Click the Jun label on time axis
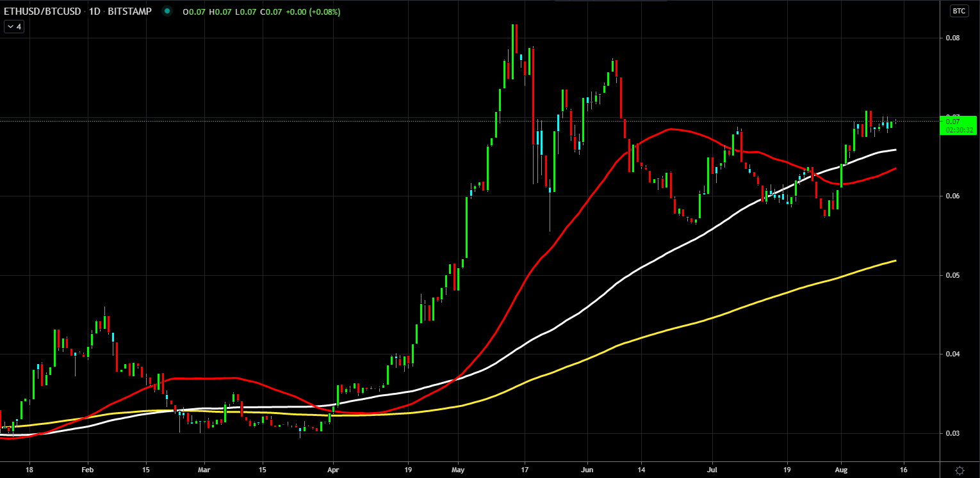Screen dimensions: 980x478 point(587,469)
